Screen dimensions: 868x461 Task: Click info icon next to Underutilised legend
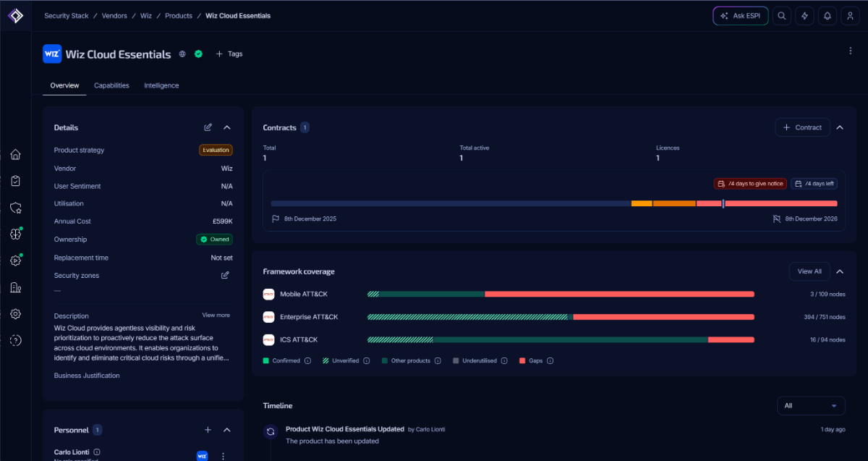[504, 360]
